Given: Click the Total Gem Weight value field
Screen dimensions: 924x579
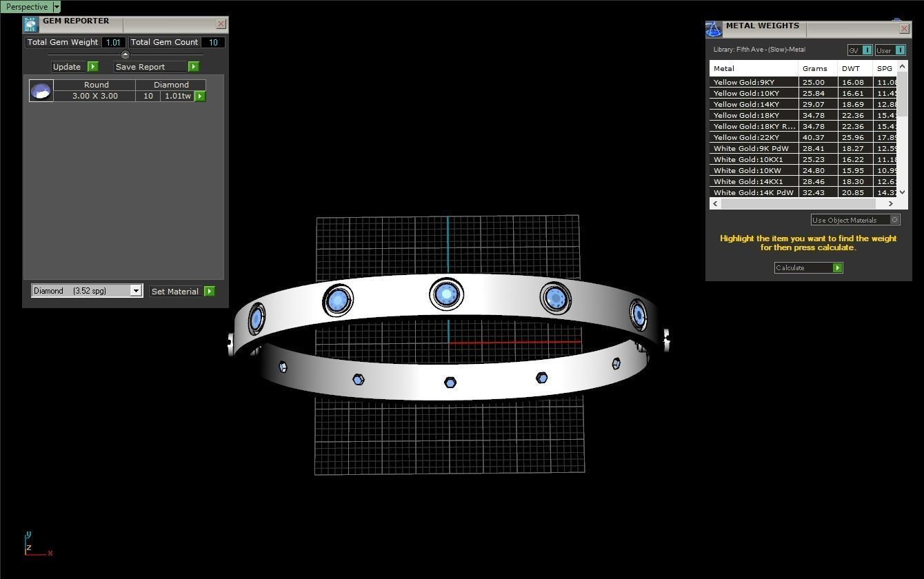Looking at the screenshot, I should (114, 42).
